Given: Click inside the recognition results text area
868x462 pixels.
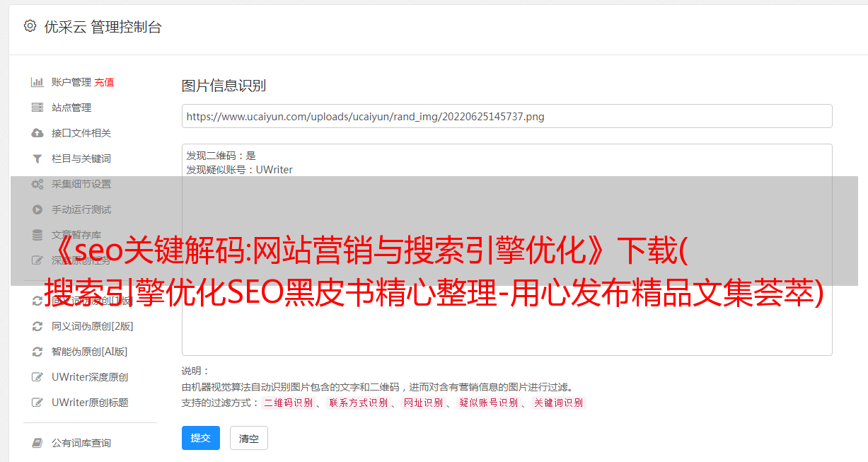Looking at the screenshot, I should pos(507,250).
